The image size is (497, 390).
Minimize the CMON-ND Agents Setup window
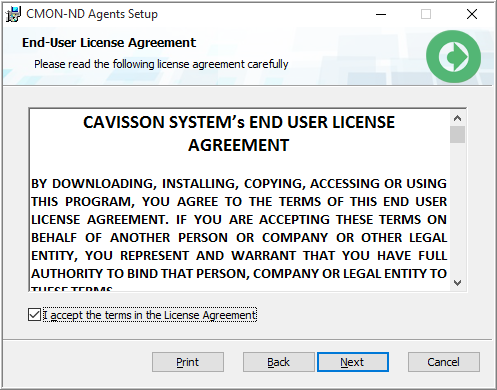381,14
